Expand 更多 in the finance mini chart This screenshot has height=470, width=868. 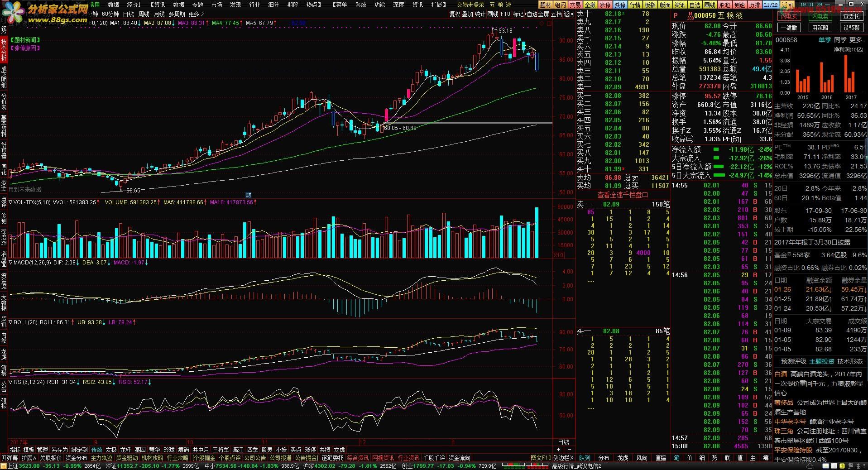(x=856, y=40)
